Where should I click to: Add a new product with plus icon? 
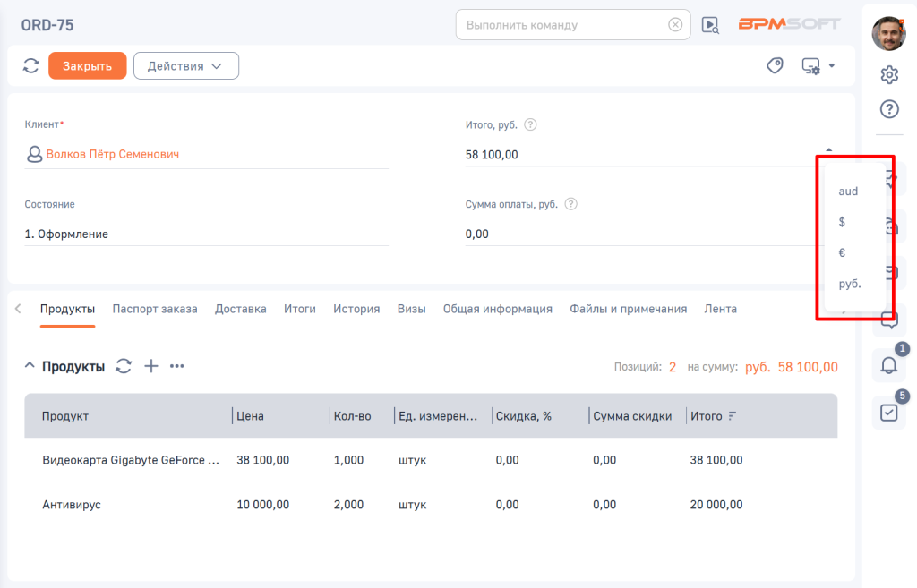pyautogui.click(x=151, y=366)
